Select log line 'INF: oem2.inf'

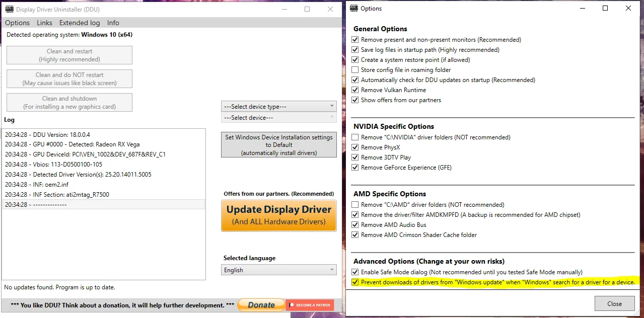104,185
